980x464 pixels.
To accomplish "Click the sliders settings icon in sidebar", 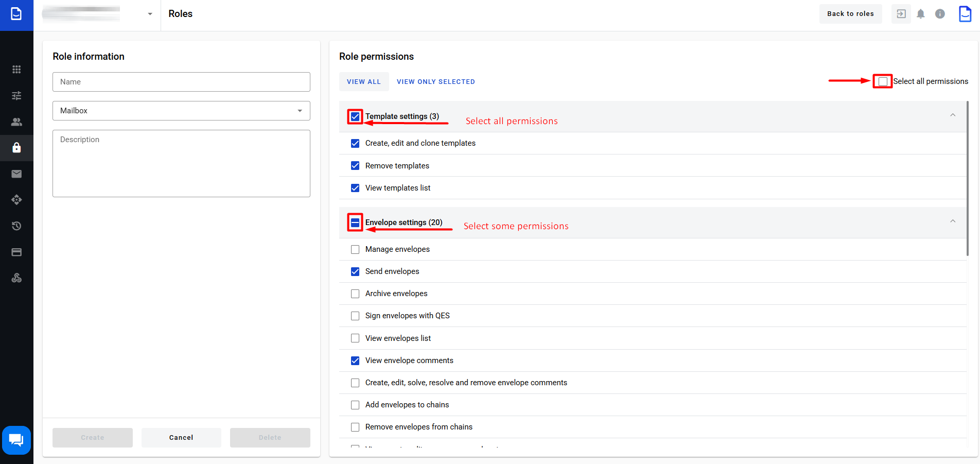I will tap(16, 96).
